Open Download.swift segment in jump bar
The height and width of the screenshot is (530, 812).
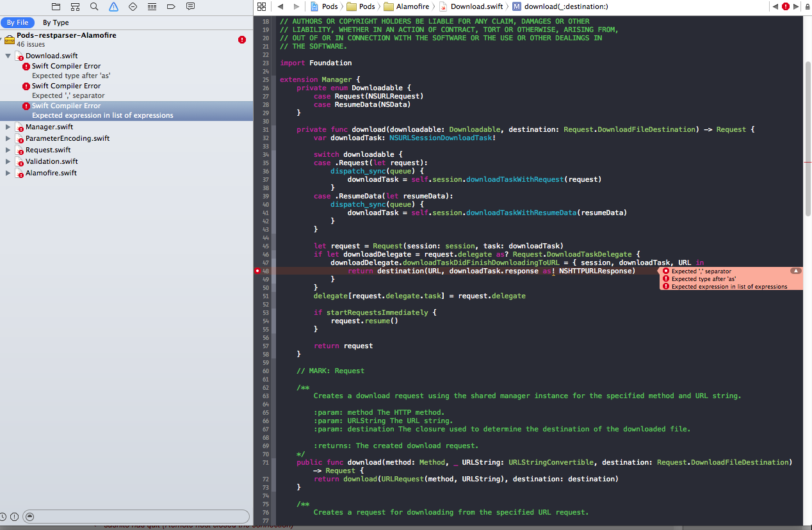tap(471, 6)
